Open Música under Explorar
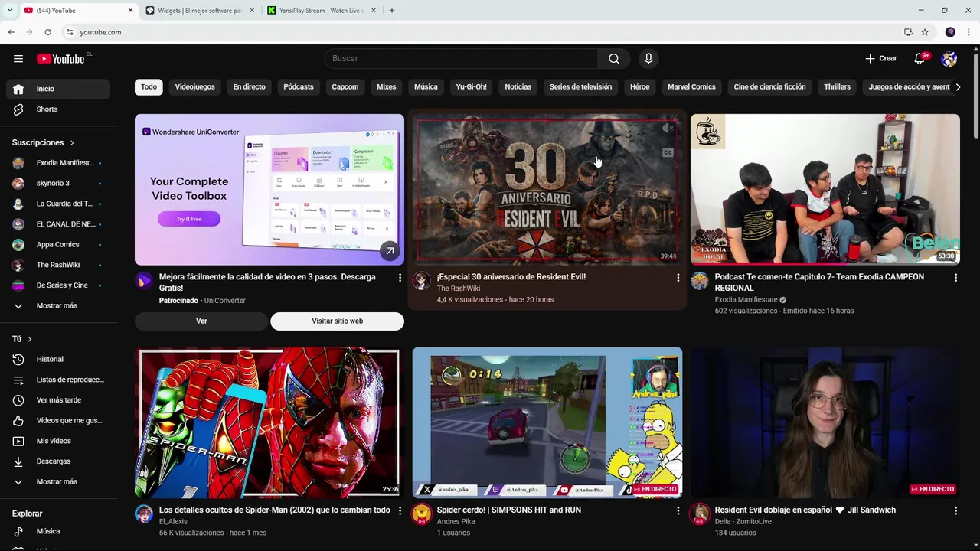The image size is (980, 551). (x=58, y=531)
